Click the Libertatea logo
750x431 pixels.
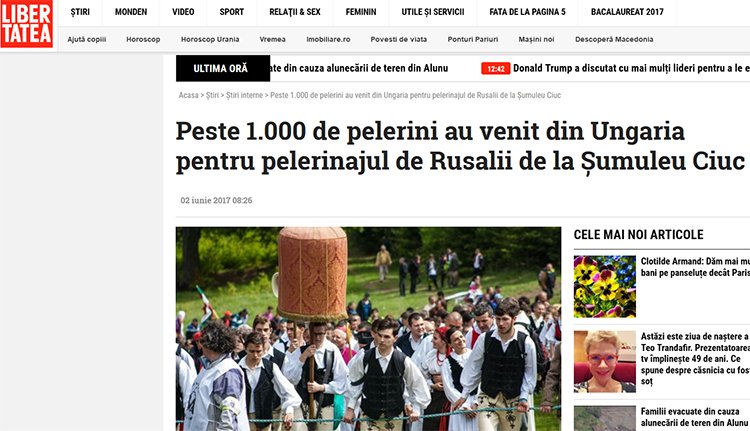pyautogui.click(x=27, y=24)
